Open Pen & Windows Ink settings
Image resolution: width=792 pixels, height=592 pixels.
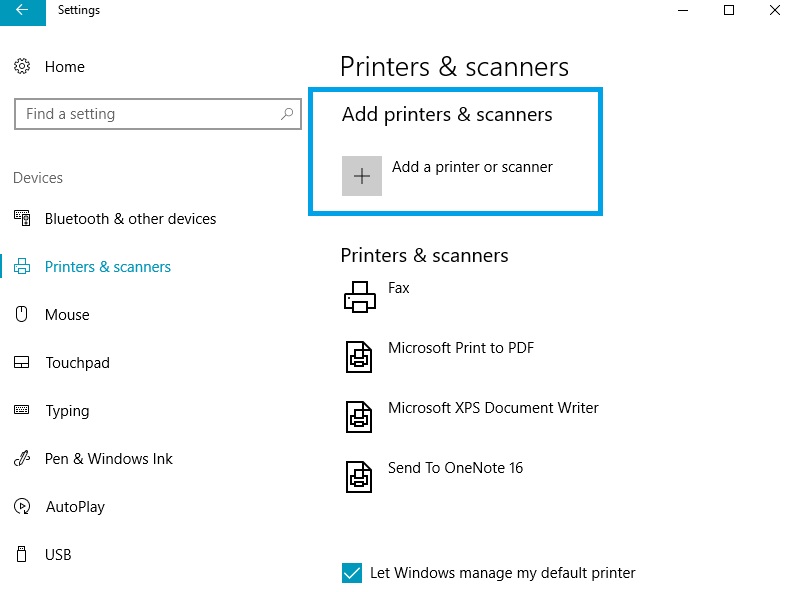pyautogui.click(x=109, y=459)
